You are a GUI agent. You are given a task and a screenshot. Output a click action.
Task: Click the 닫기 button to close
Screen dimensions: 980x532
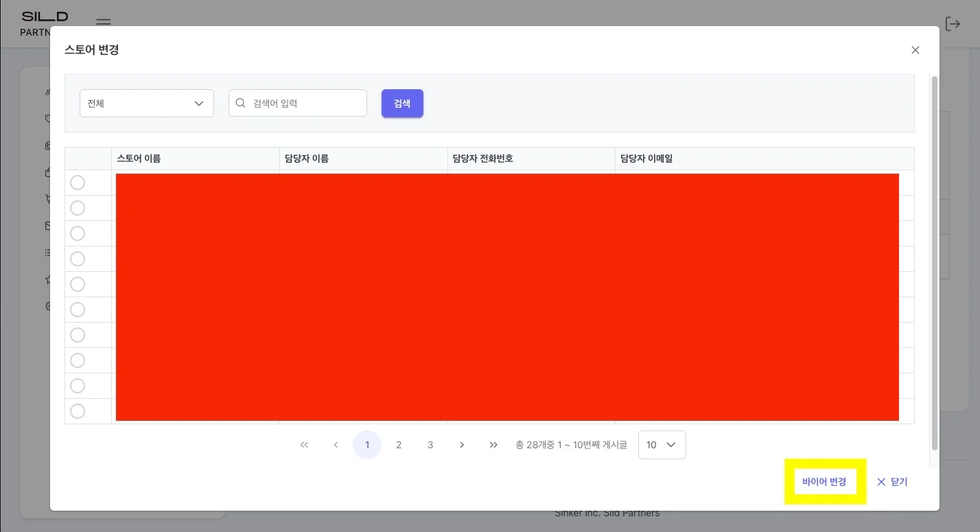pyautogui.click(x=892, y=482)
